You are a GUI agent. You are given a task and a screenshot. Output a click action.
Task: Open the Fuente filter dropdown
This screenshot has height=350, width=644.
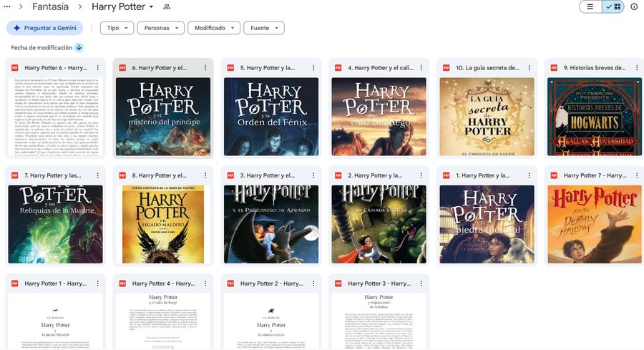pyautogui.click(x=264, y=28)
